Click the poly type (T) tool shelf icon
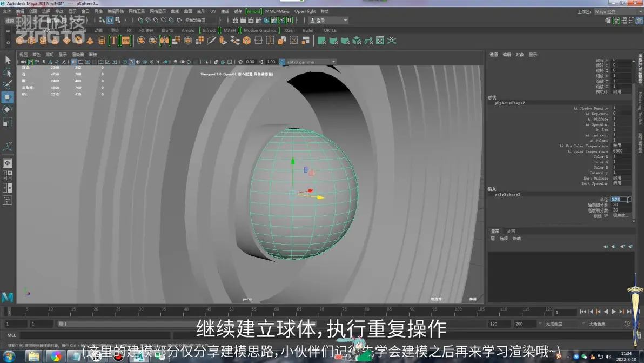This screenshot has height=363, width=644. pyautogui.click(x=113, y=40)
